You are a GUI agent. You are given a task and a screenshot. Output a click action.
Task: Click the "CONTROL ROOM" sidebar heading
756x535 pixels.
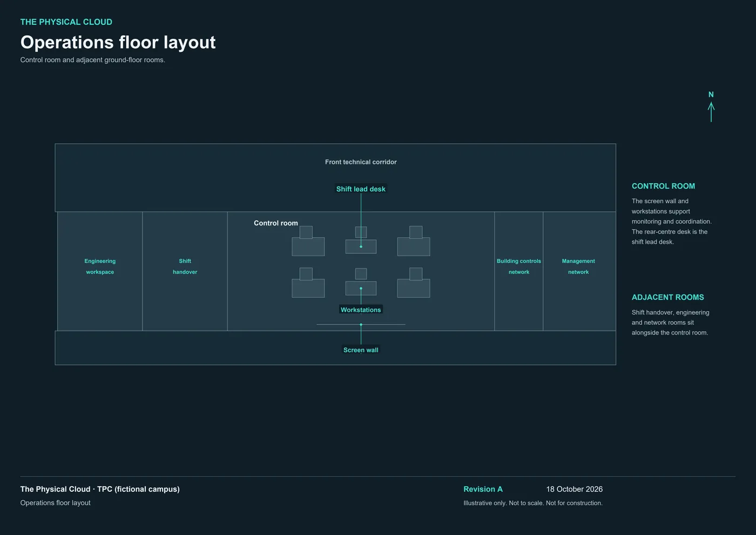point(663,186)
